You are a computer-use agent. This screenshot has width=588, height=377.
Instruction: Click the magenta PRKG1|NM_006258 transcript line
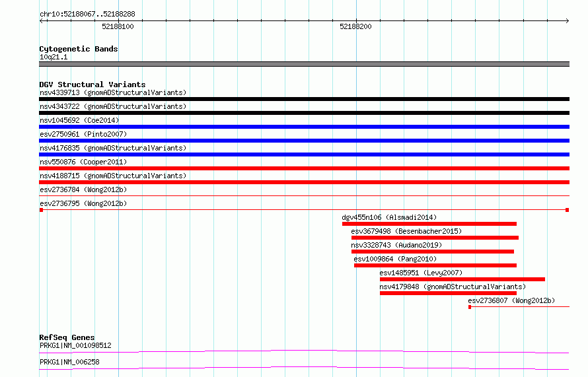coord(304,368)
